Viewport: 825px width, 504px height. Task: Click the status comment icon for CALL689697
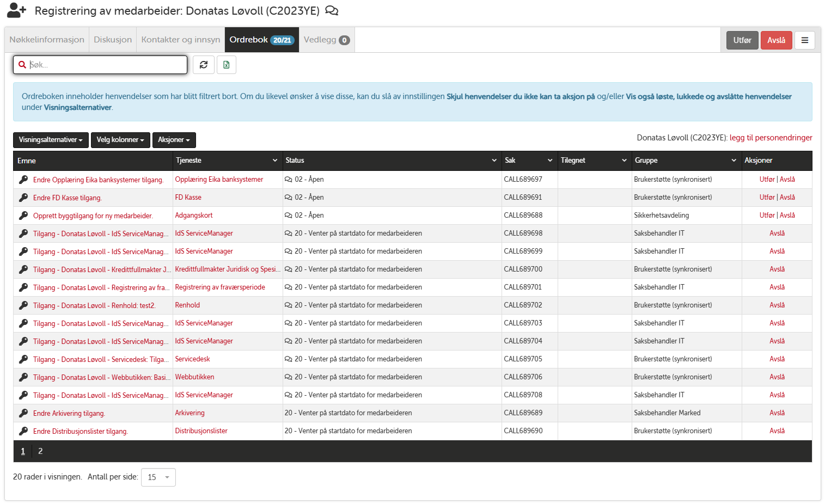(x=288, y=180)
